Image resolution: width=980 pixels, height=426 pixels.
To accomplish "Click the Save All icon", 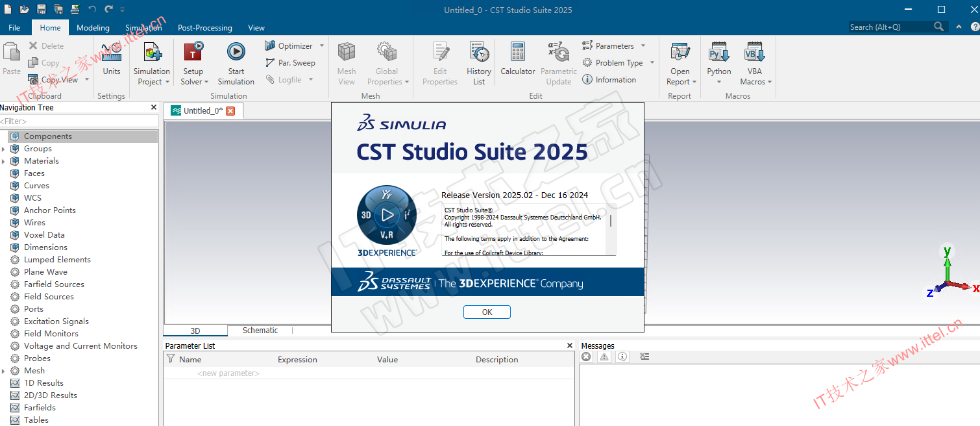I will [58, 9].
